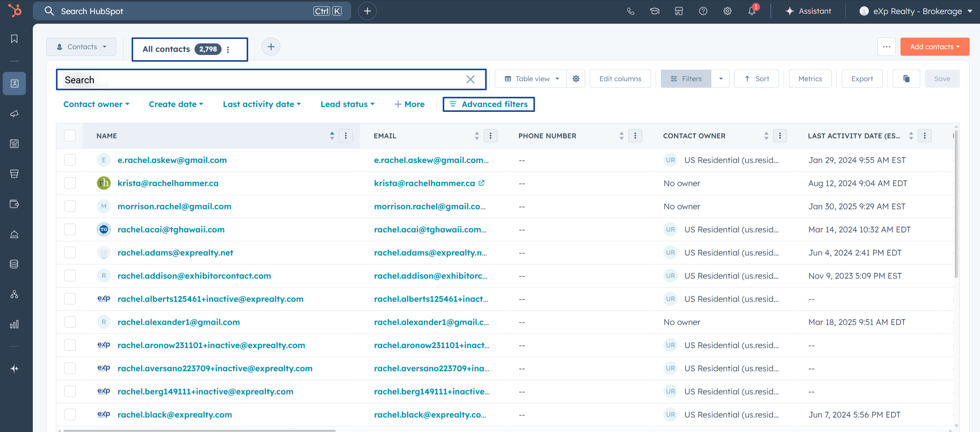Click the clone view copy icon
This screenshot has height=432, width=980.
906,79
